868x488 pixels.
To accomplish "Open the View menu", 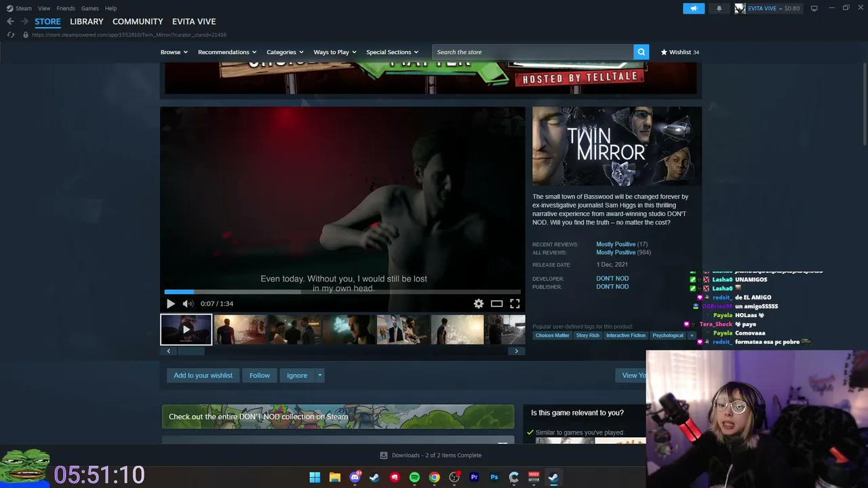I will click(44, 8).
